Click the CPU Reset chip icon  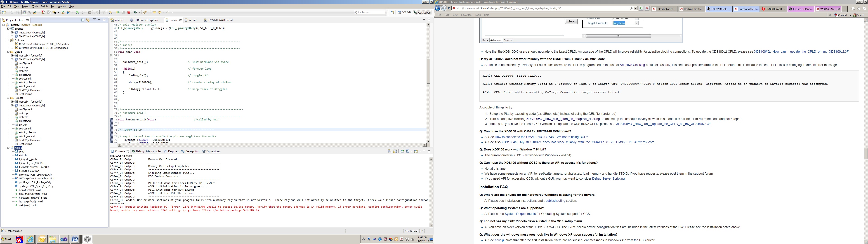pyautogui.click(x=54, y=12)
